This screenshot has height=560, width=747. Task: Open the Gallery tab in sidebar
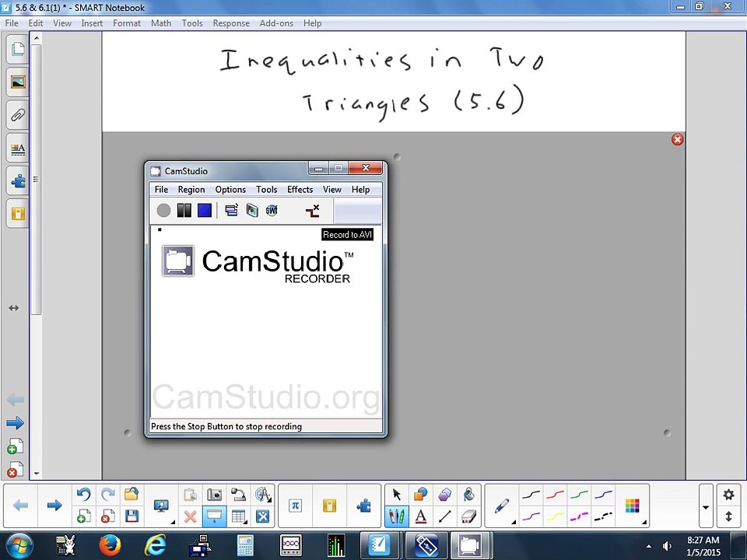(18, 82)
